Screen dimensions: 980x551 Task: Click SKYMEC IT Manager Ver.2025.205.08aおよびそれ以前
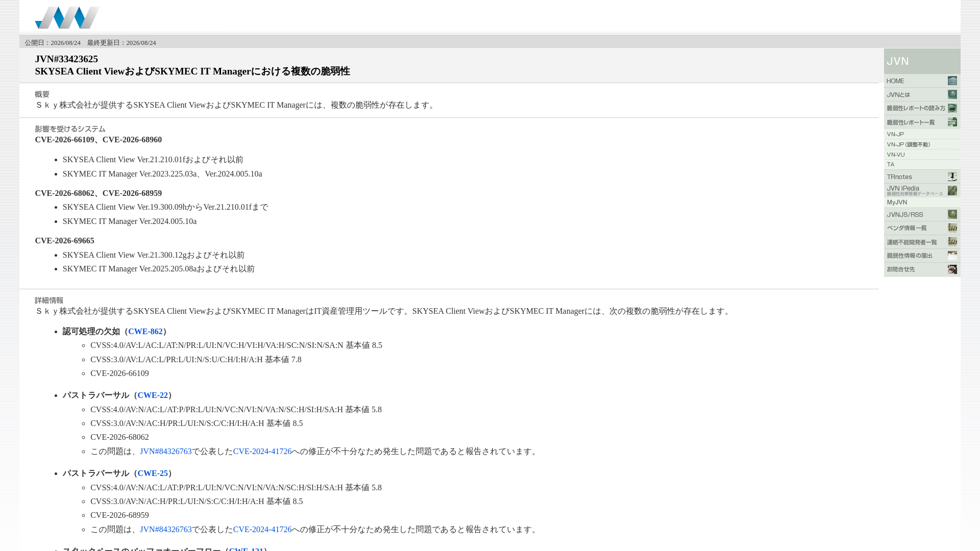159,269
